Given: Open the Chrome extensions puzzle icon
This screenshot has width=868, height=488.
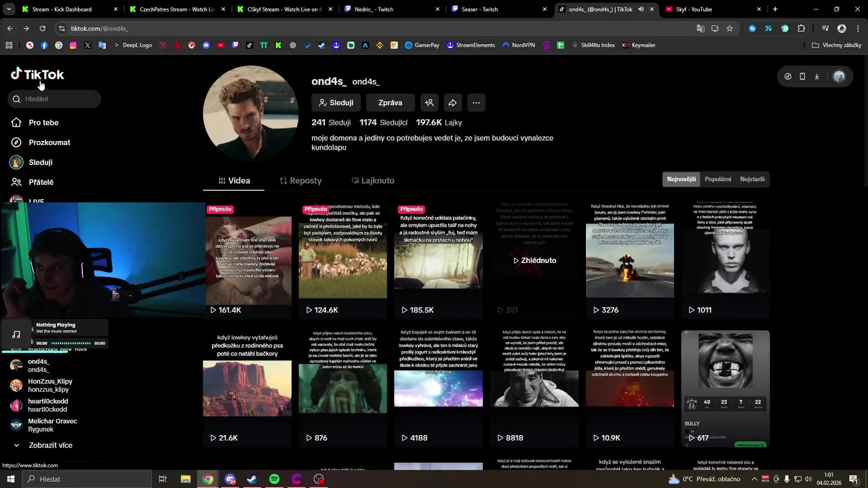Looking at the screenshot, I should coord(802,28).
